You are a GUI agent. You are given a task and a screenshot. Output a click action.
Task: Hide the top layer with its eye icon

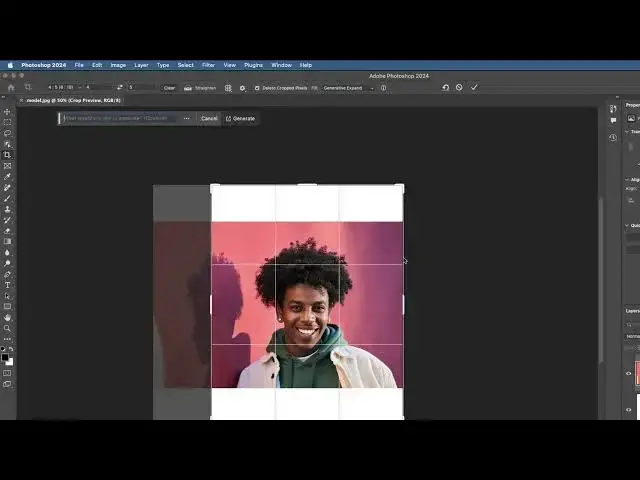tap(629, 373)
